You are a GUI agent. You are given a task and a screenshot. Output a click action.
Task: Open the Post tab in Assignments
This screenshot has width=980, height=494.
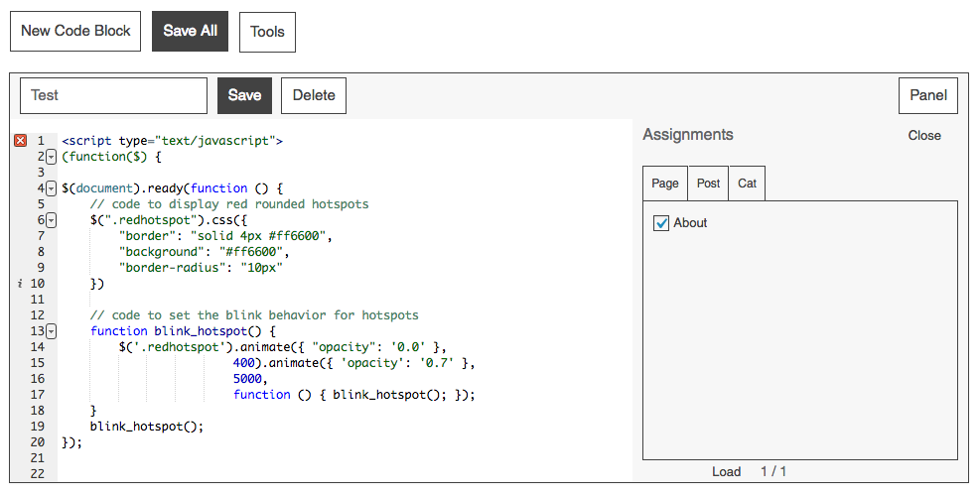[708, 184]
